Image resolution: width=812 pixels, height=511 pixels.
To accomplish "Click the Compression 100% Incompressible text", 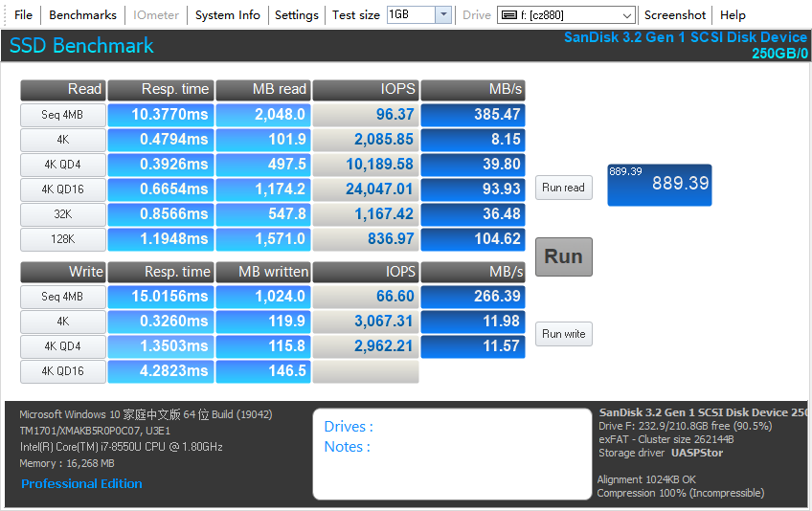I will click(x=681, y=493).
